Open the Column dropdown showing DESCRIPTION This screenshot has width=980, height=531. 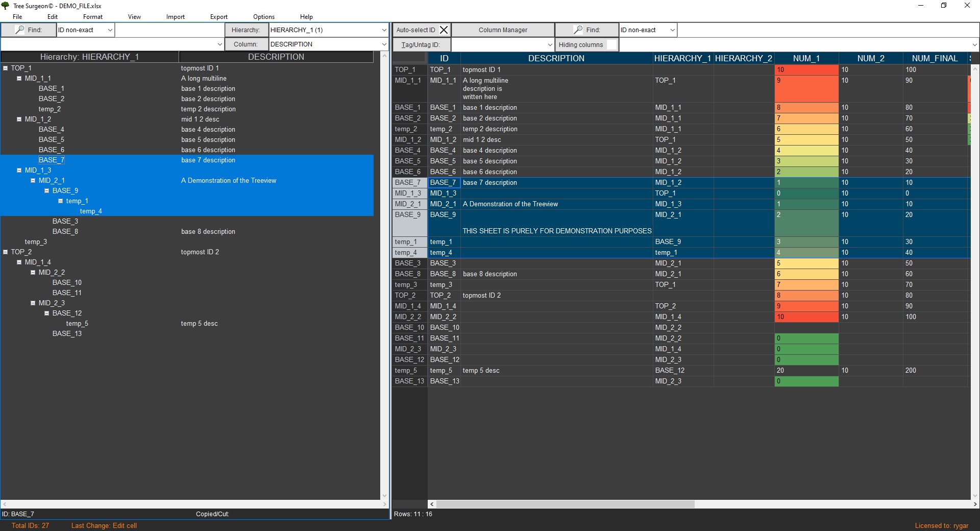click(x=384, y=44)
